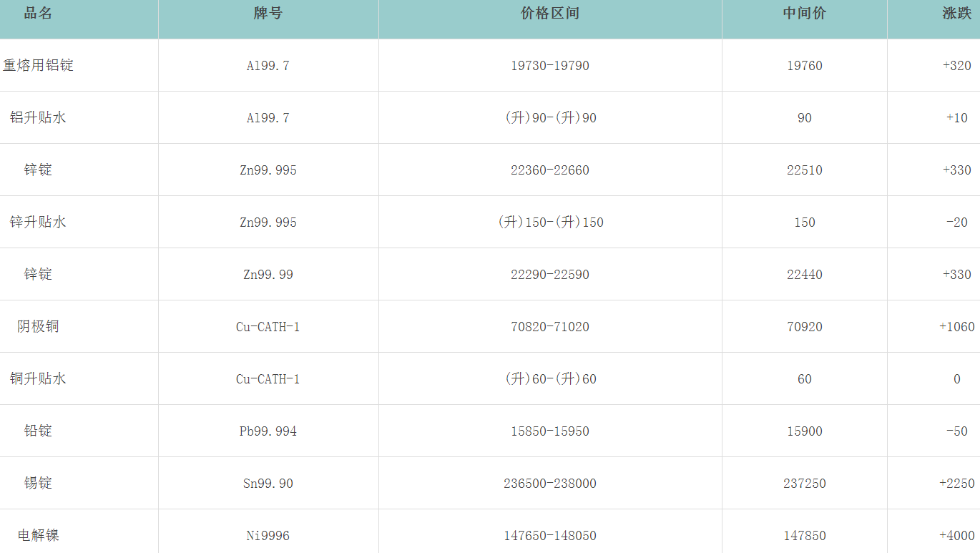This screenshot has height=553, width=980.
Task: Select the 阴极铜 product name
Action: click(x=38, y=327)
